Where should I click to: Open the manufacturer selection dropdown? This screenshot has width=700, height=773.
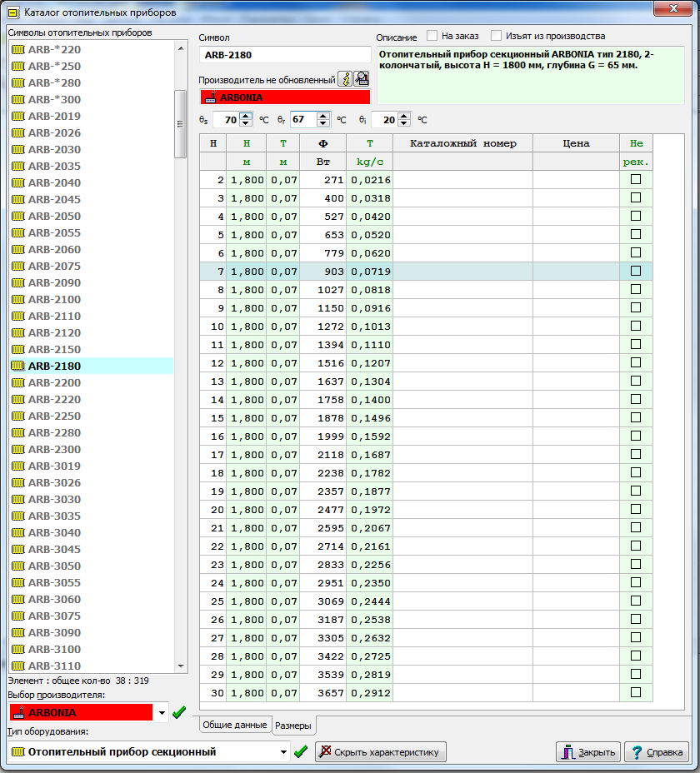[x=160, y=712]
